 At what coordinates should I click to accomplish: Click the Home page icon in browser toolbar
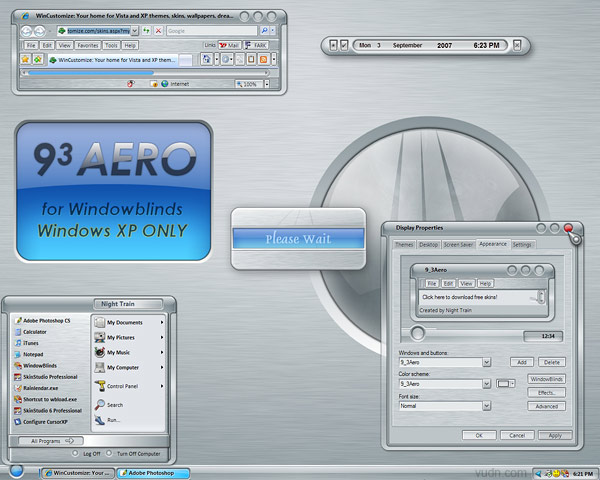207,59
